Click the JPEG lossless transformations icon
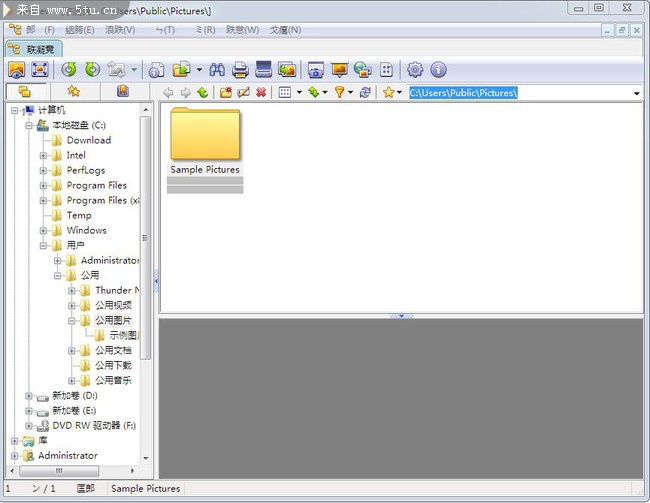The width and height of the screenshot is (650, 503). point(116,70)
